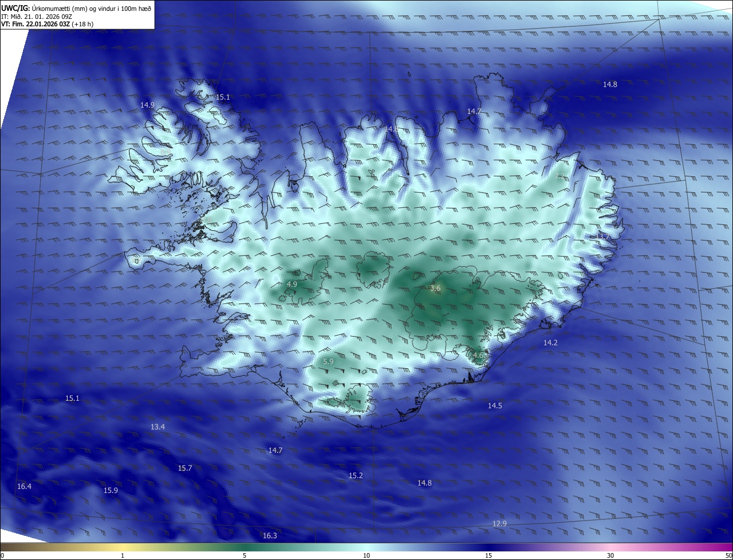Click the 12.9 value in the southeast ocean
The height and width of the screenshot is (560, 733).
coord(499,523)
